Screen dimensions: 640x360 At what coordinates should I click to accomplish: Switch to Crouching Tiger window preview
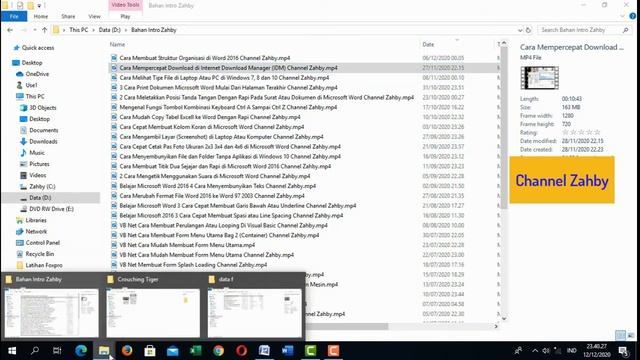pyautogui.click(x=153, y=308)
